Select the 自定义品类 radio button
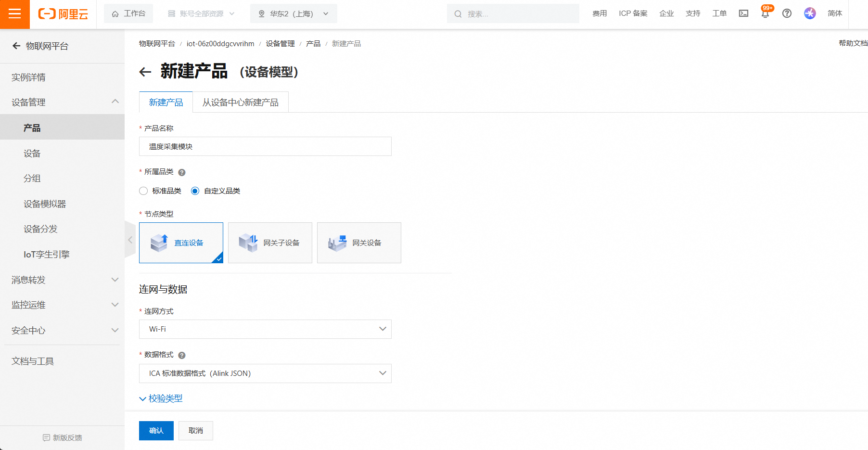Image resolution: width=868 pixels, height=450 pixels. (x=195, y=191)
